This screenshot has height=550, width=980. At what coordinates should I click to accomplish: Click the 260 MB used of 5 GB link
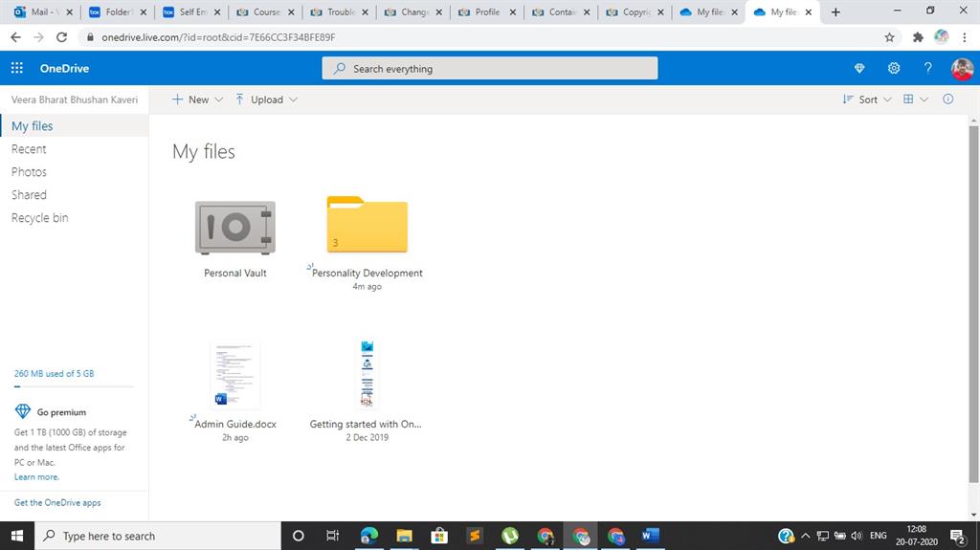pos(54,373)
